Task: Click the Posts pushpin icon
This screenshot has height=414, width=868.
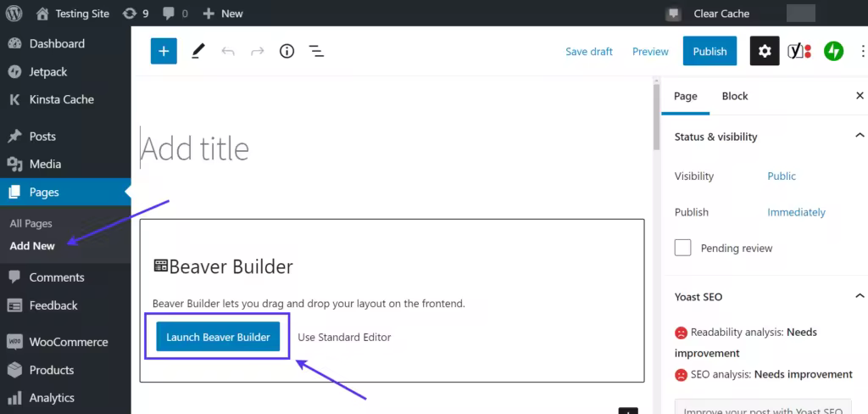Action: [x=14, y=136]
